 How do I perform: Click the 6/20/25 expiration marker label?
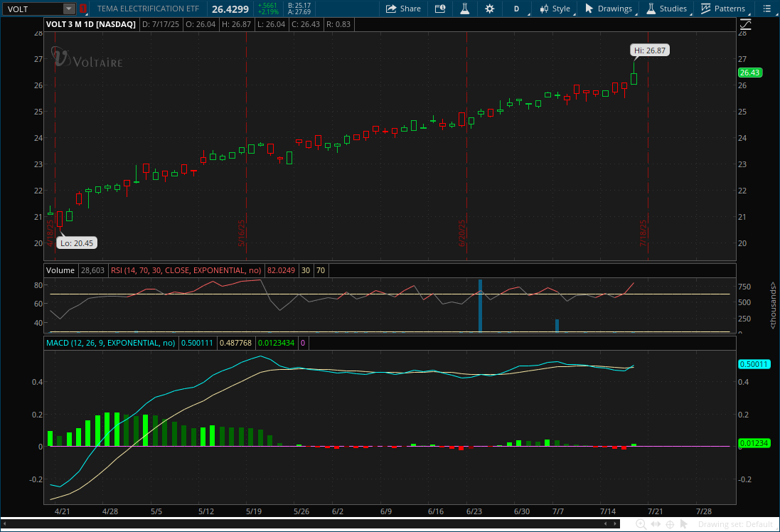tap(461, 233)
